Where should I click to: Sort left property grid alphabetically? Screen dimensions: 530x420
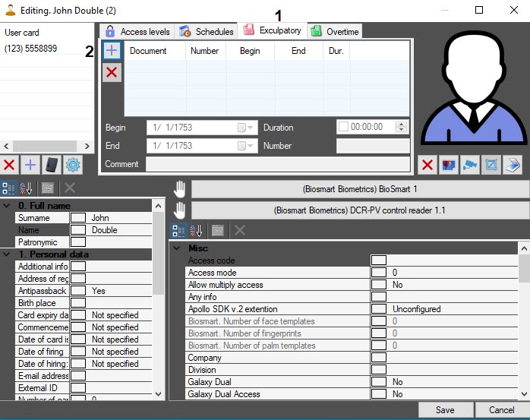pos(26,188)
